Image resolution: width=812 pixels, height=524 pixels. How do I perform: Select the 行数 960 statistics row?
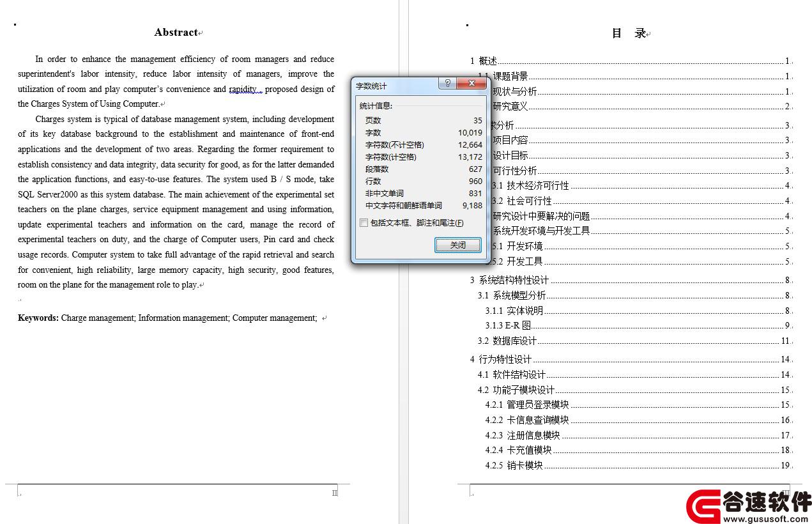424,181
